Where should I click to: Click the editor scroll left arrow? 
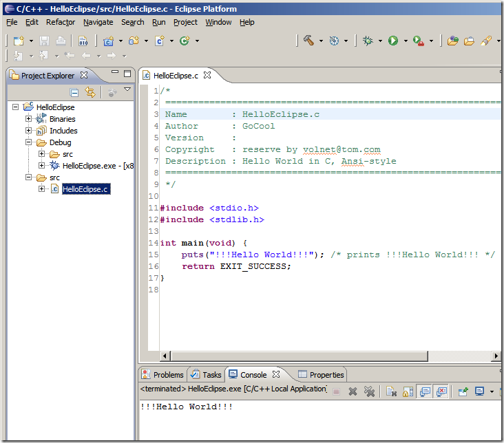[x=165, y=356]
